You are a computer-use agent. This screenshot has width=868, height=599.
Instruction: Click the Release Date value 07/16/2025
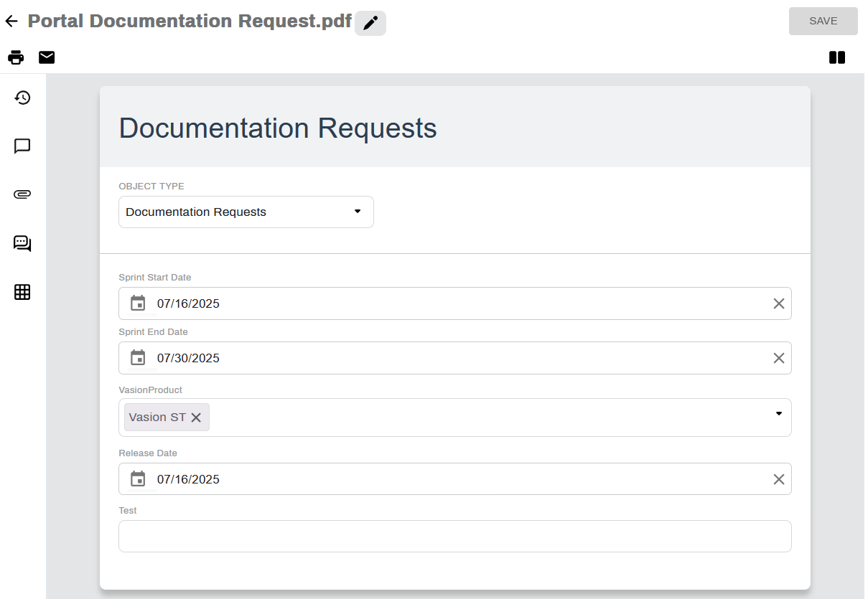pyautogui.click(x=188, y=479)
